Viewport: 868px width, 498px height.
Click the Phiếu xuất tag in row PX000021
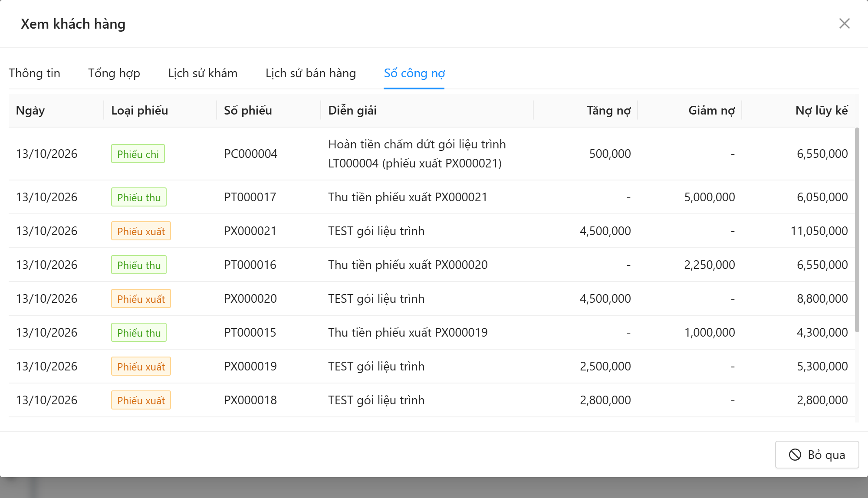tap(141, 231)
